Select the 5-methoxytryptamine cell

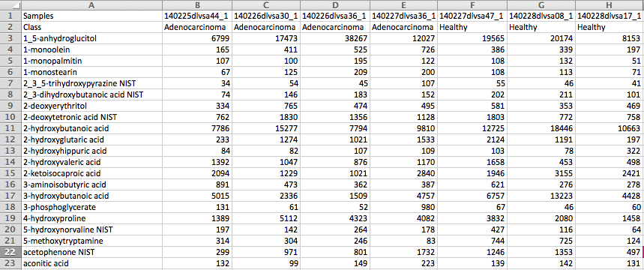(x=91, y=241)
